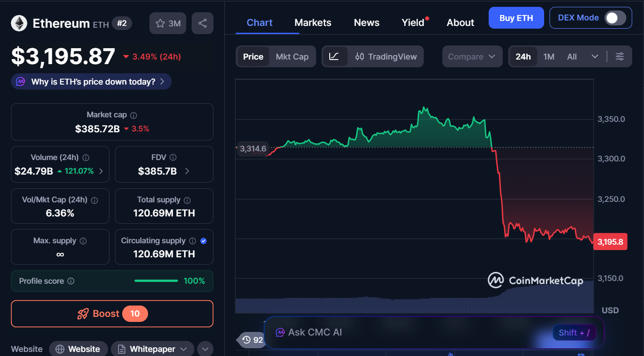
Task: Switch to the Markets tab
Action: click(x=312, y=22)
